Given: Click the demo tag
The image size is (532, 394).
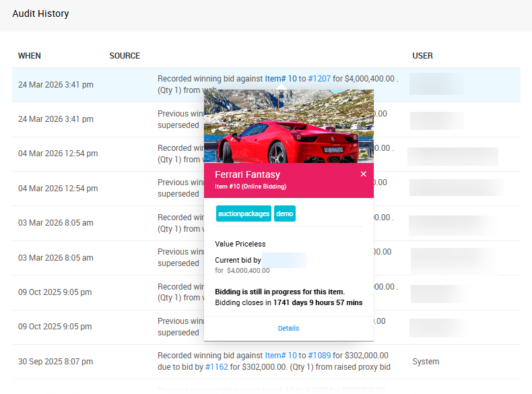Looking at the screenshot, I should [284, 214].
